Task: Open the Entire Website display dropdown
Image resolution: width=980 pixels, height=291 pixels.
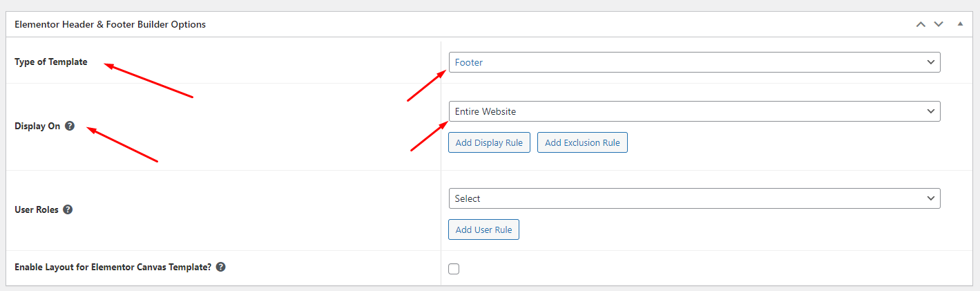Action: [x=693, y=111]
